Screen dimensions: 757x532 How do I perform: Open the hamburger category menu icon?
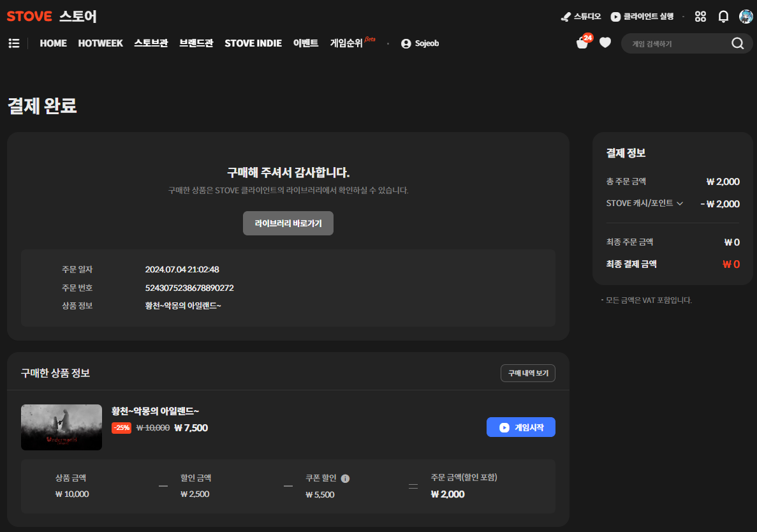[14, 43]
